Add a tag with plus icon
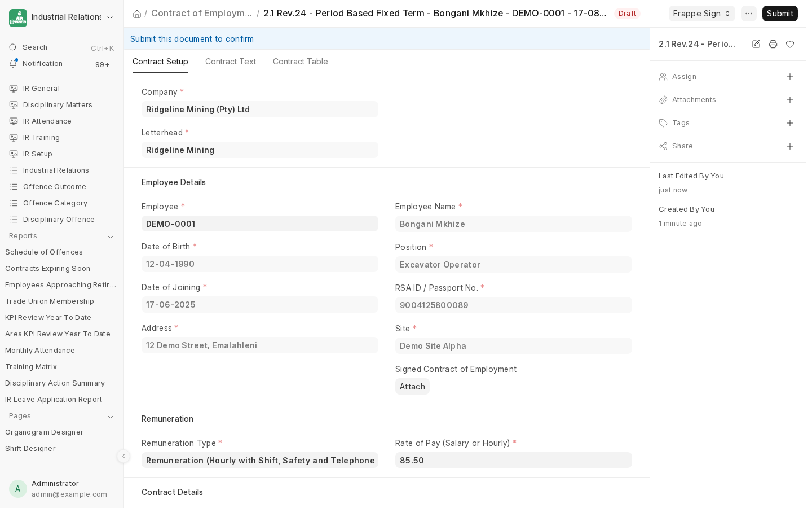Screen dimensions: 812x508 pos(790,123)
